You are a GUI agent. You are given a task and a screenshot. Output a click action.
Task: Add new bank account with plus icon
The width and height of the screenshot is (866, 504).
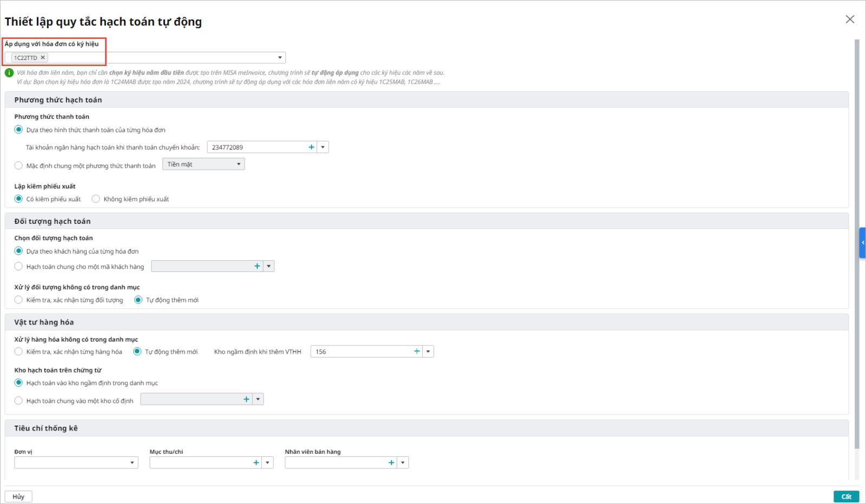pos(311,147)
